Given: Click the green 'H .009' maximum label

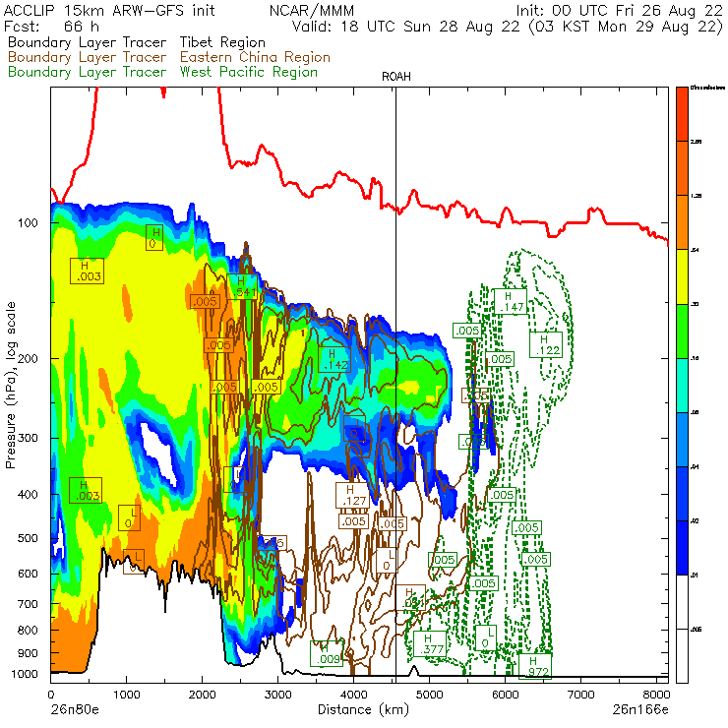Looking at the screenshot, I should click(327, 653).
